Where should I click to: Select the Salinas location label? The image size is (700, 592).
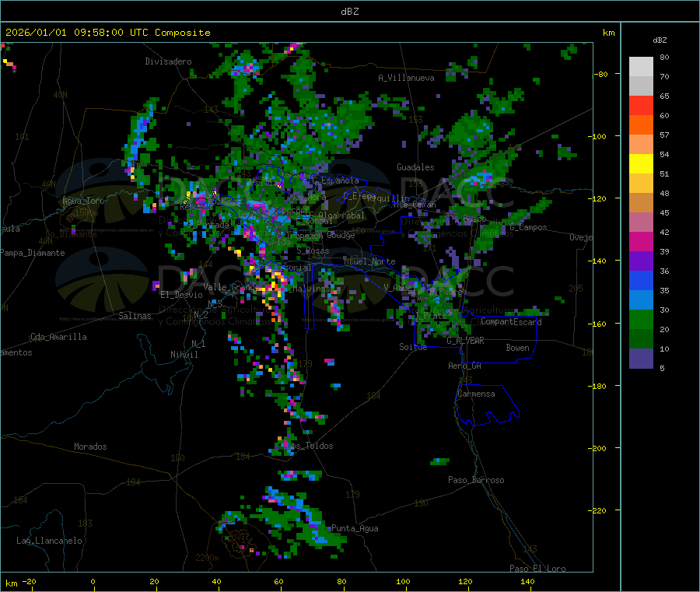pos(135,316)
